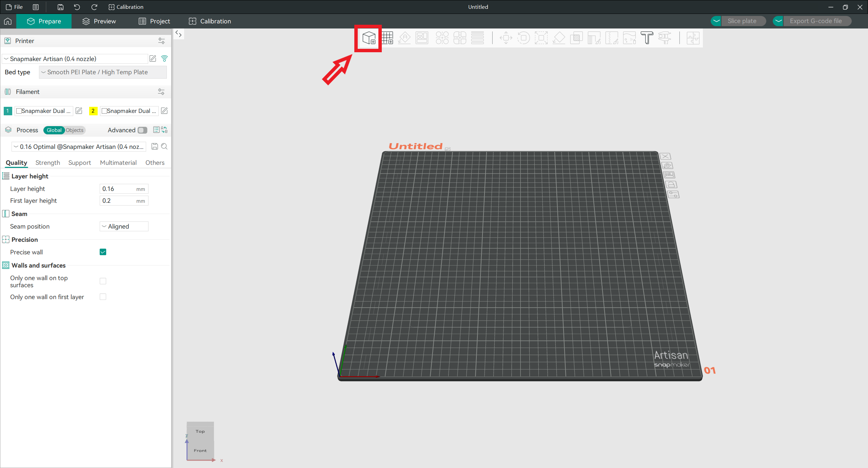868x468 pixels.
Task: Expand the Walls and surfaces section
Action: point(38,265)
